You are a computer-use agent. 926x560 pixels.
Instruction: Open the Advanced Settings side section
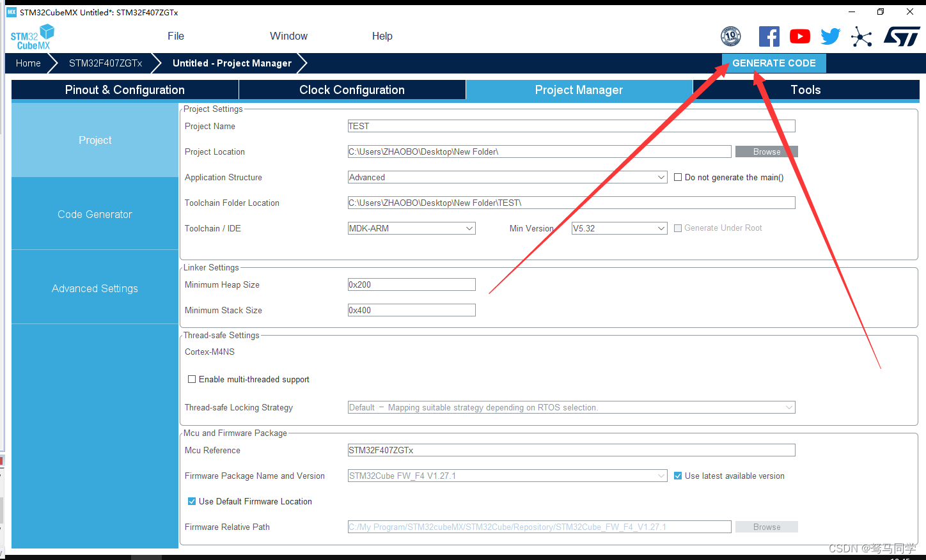pos(95,288)
